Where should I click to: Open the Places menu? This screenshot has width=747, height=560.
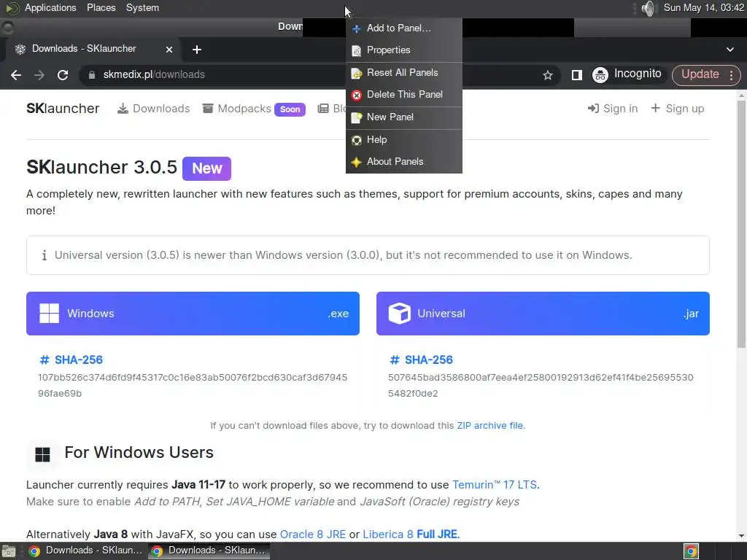(101, 7)
